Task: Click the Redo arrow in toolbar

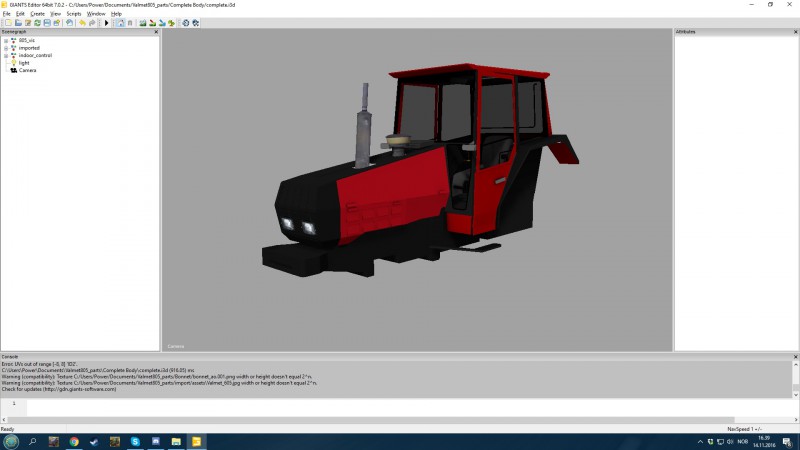Action: [92, 22]
